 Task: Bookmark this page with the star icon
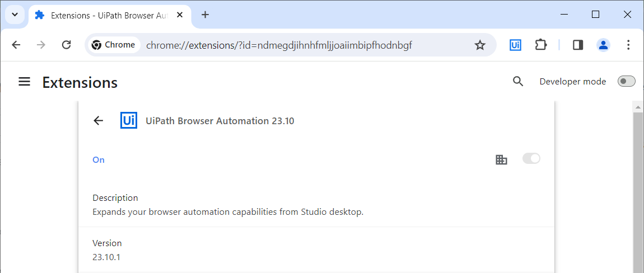480,45
